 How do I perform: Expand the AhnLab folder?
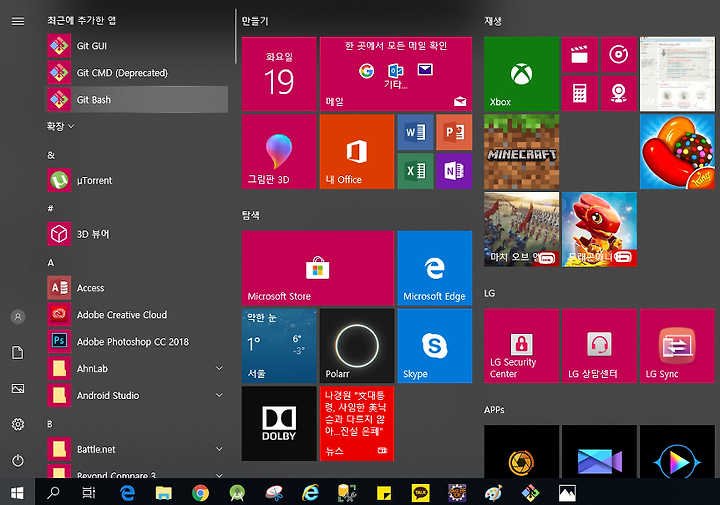click(219, 368)
